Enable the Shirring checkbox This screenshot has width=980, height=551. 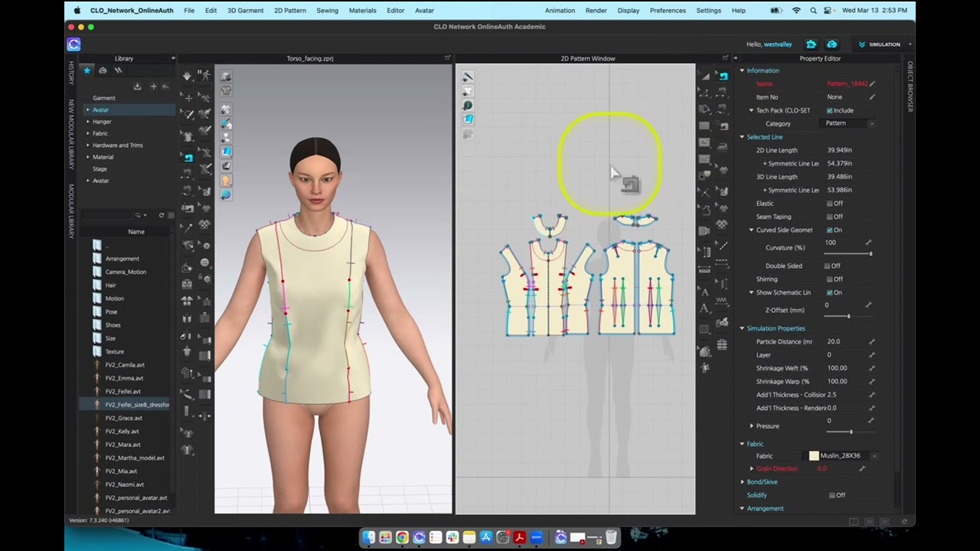(x=830, y=279)
